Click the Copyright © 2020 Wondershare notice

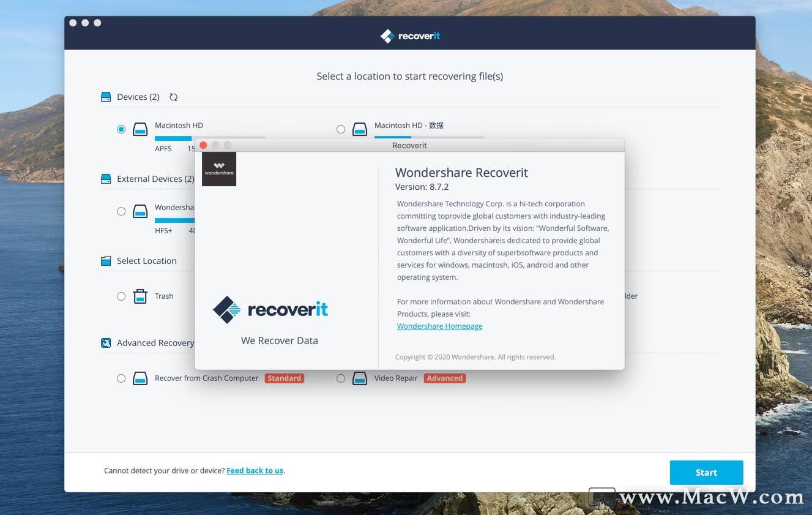[475, 357]
